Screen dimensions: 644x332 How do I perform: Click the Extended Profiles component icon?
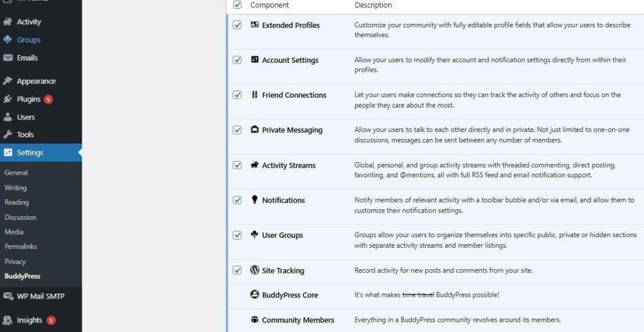point(255,25)
